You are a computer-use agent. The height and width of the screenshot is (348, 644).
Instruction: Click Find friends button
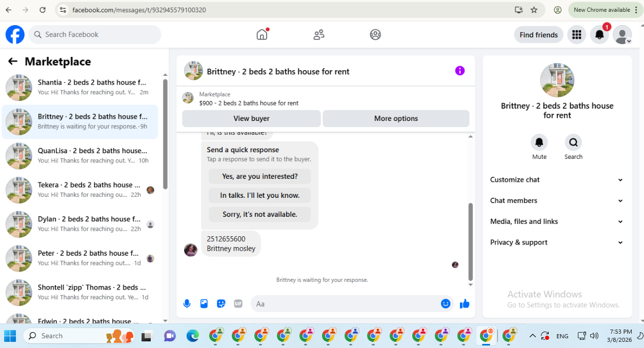click(538, 35)
